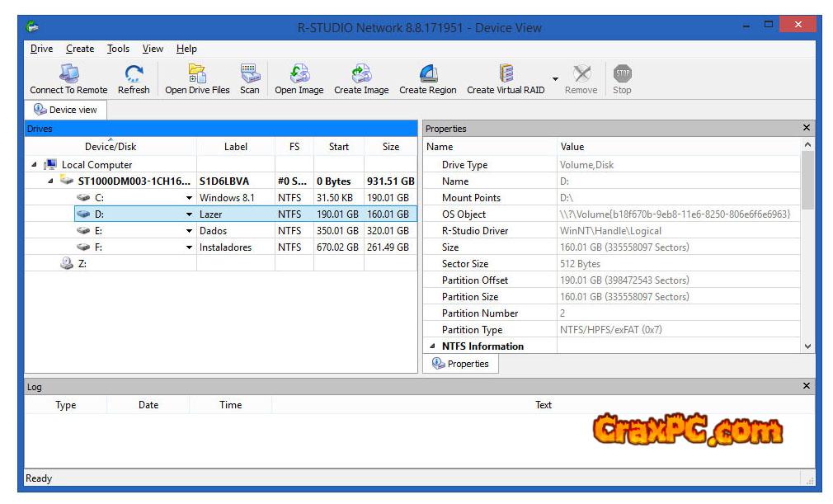
Task: Sort drives by FS column header
Action: point(294,147)
